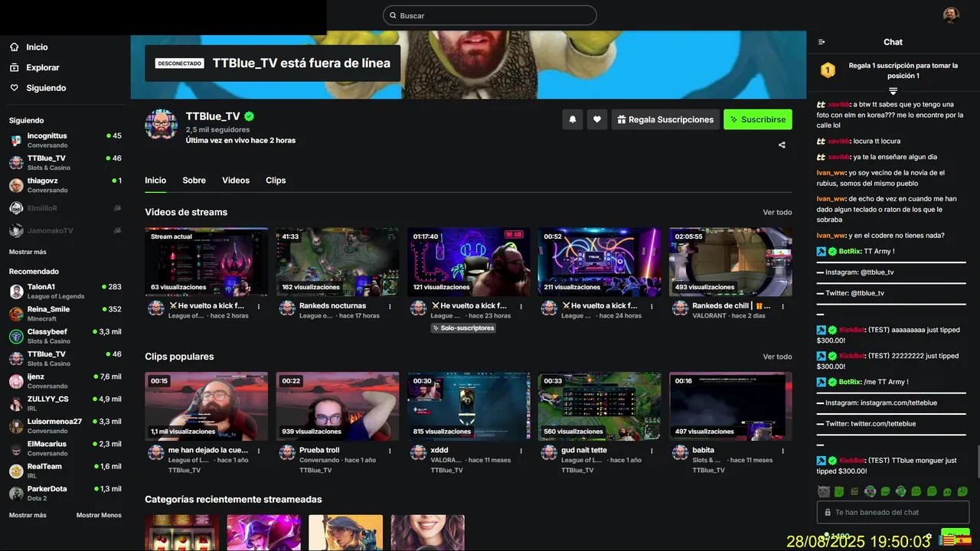The height and width of the screenshot is (551, 980).
Task: Click the green Suscribirse button
Action: tap(757, 119)
